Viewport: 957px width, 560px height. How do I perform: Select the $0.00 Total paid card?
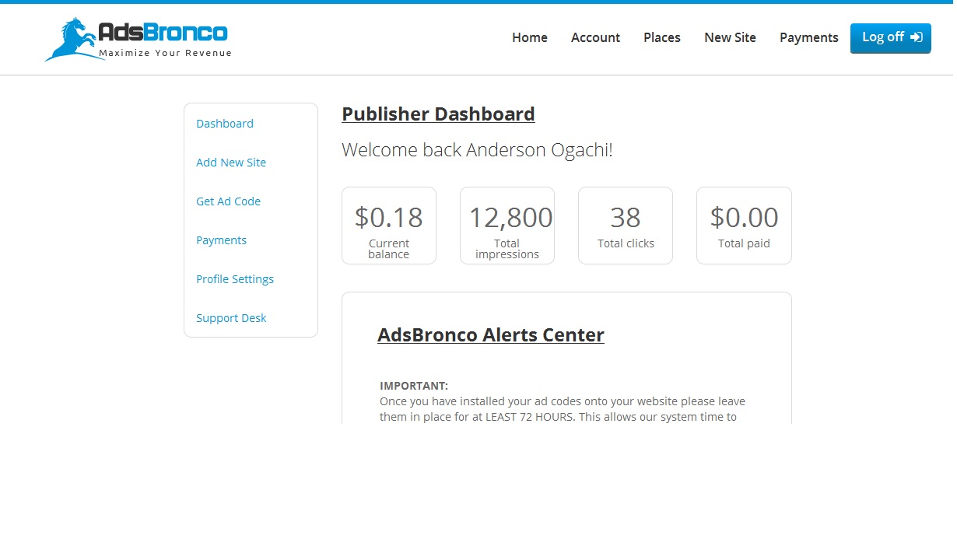pos(744,226)
